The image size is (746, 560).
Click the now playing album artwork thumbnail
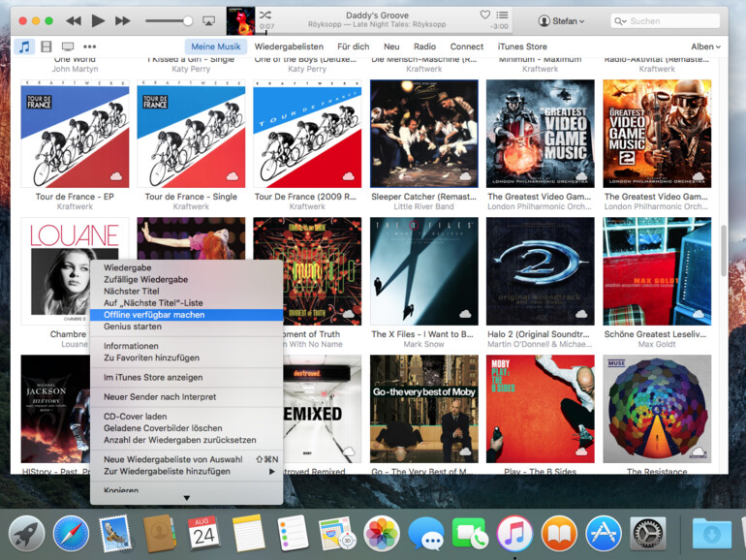[240, 21]
